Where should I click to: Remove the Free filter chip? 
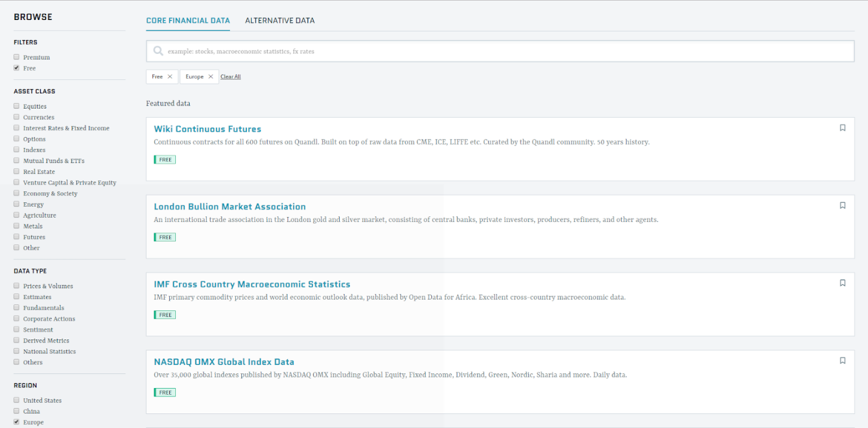(x=170, y=76)
